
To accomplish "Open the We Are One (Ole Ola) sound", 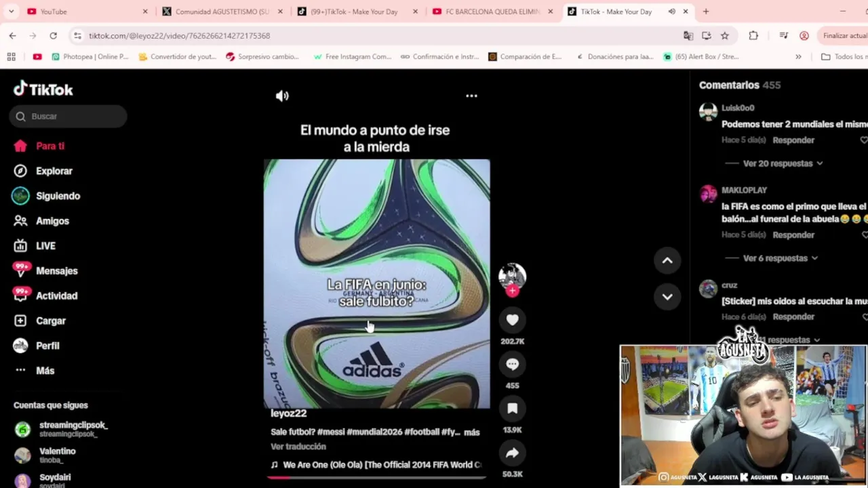I will click(376, 465).
